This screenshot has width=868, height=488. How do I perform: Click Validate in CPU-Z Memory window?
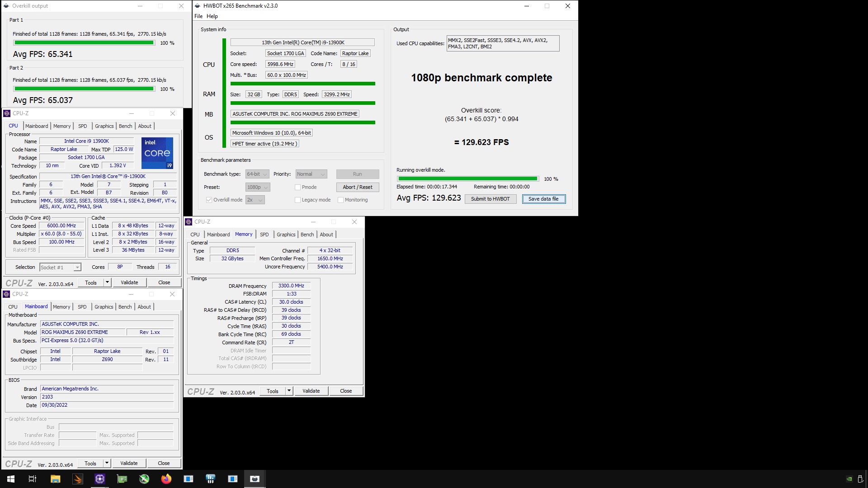(x=311, y=391)
